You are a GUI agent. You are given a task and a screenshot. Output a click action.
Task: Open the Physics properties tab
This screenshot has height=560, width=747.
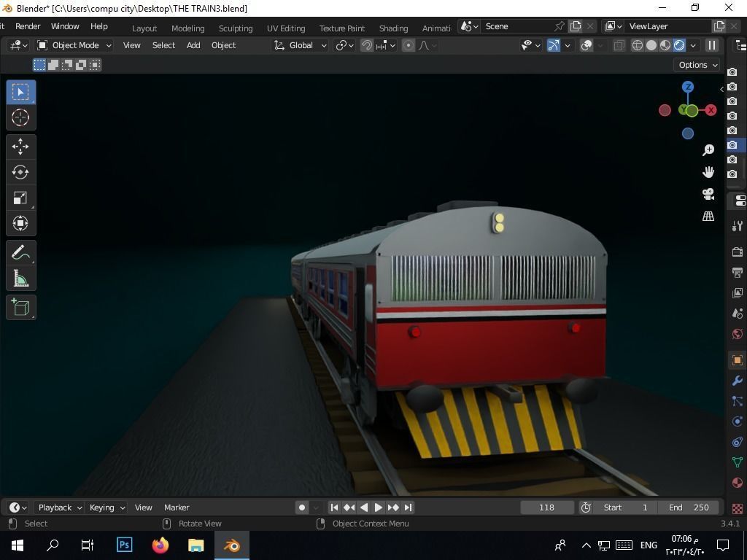coord(737,421)
